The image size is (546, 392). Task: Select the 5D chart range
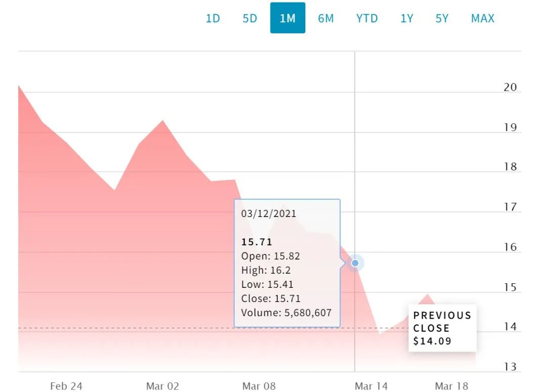pos(250,19)
